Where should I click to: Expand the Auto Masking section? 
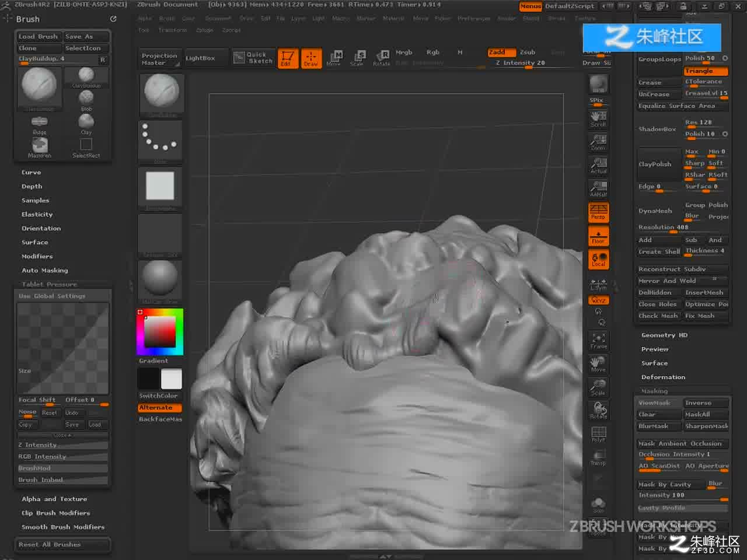(x=45, y=271)
